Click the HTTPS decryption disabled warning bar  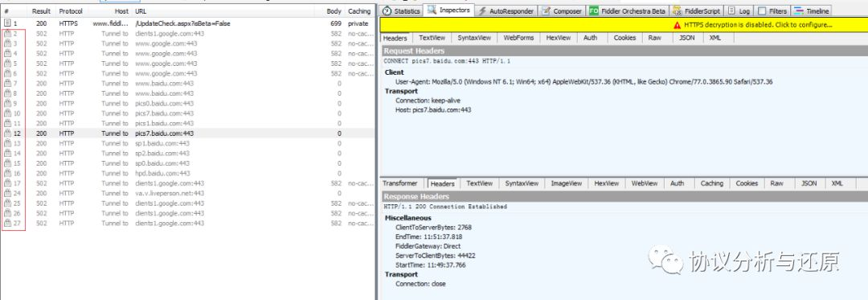tap(624, 25)
